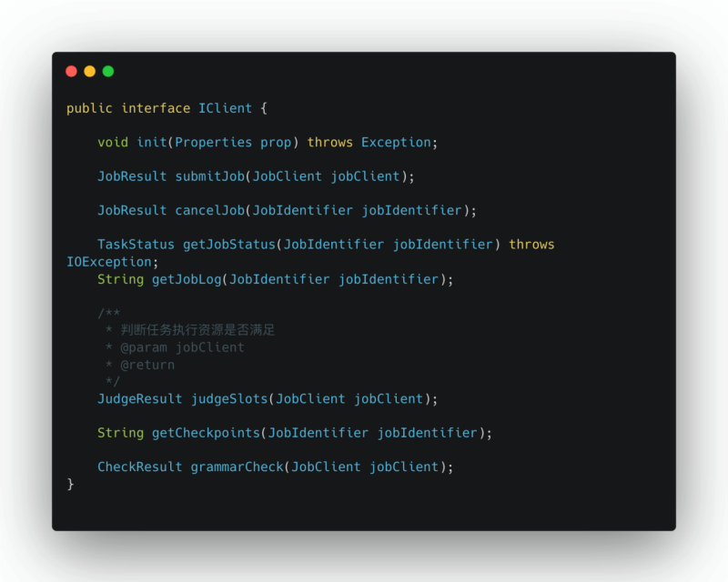The height and width of the screenshot is (582, 728).
Task: Click the 'Exception' type after init
Action: [396, 143]
